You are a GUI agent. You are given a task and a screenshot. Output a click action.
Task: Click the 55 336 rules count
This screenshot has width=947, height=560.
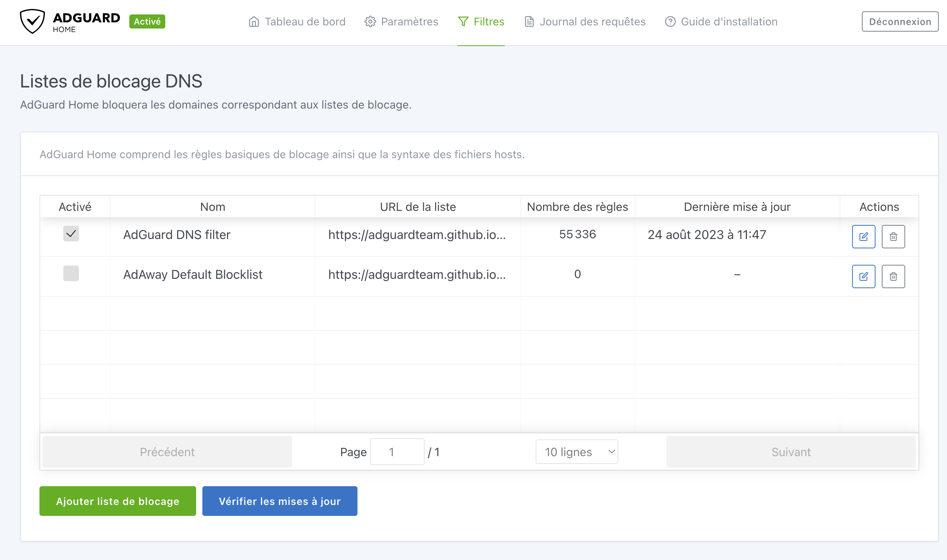(577, 234)
